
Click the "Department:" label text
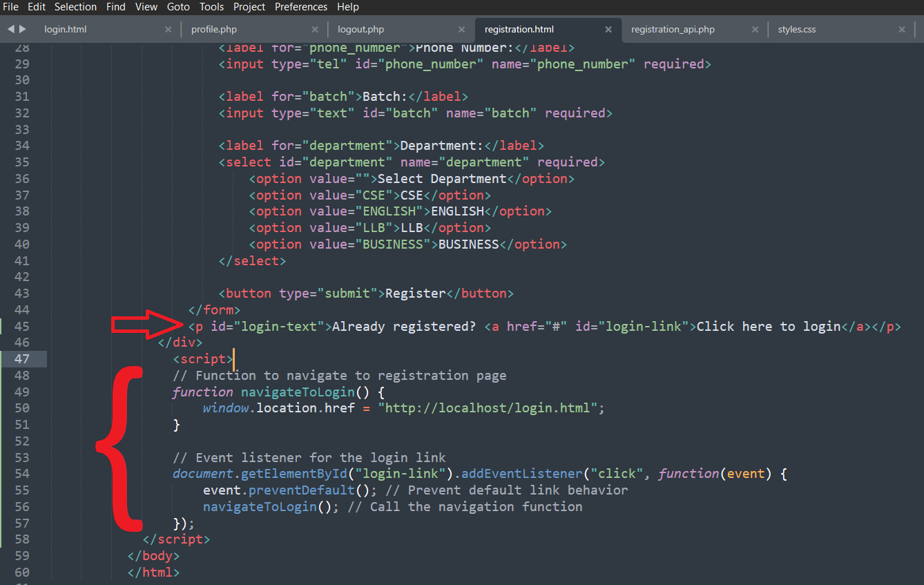[x=442, y=146]
